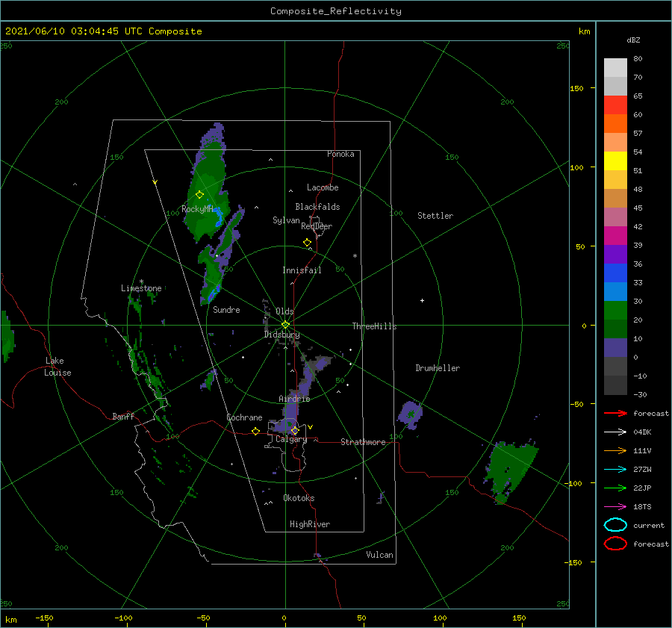The height and width of the screenshot is (628, 672).
Task: Click the Stettler label
Action: point(435,216)
